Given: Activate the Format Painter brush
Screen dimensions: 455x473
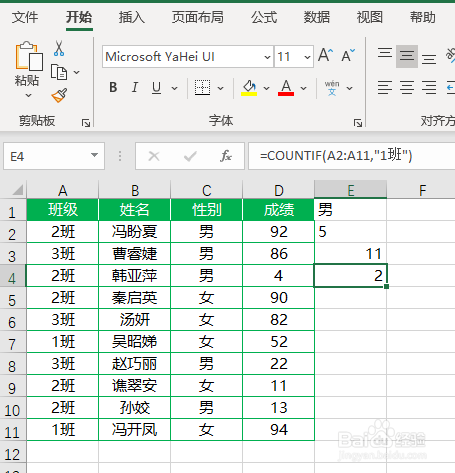Looking at the screenshot, I should click(59, 96).
